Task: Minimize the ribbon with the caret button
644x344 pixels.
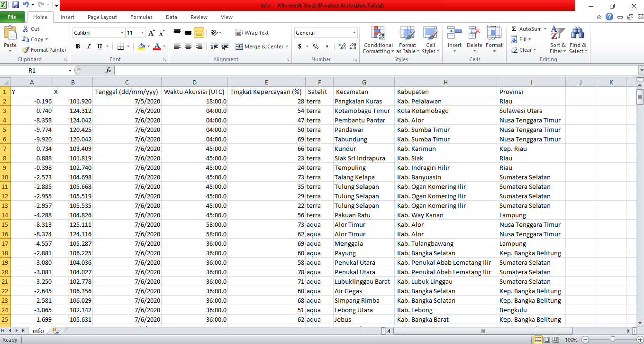Action: [600, 17]
